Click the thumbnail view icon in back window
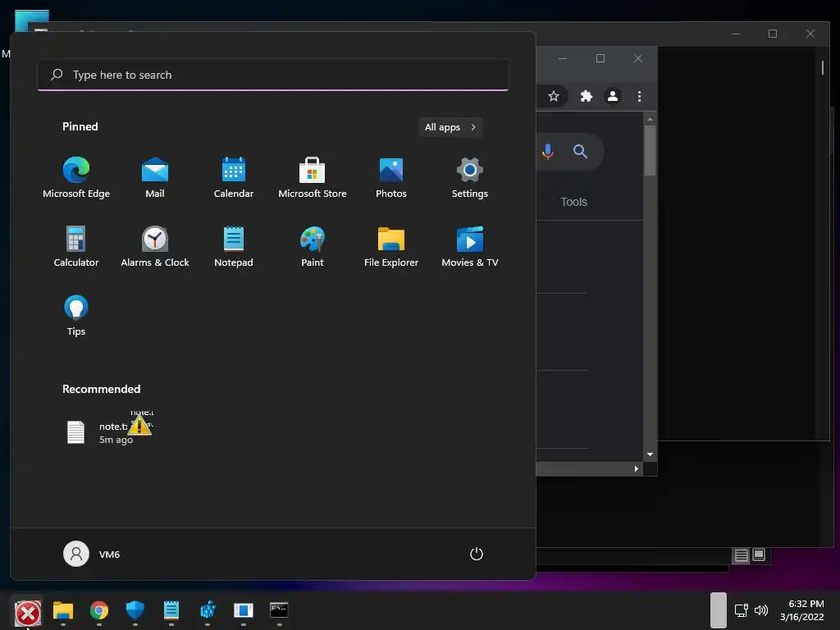The width and height of the screenshot is (840, 630). (759, 555)
